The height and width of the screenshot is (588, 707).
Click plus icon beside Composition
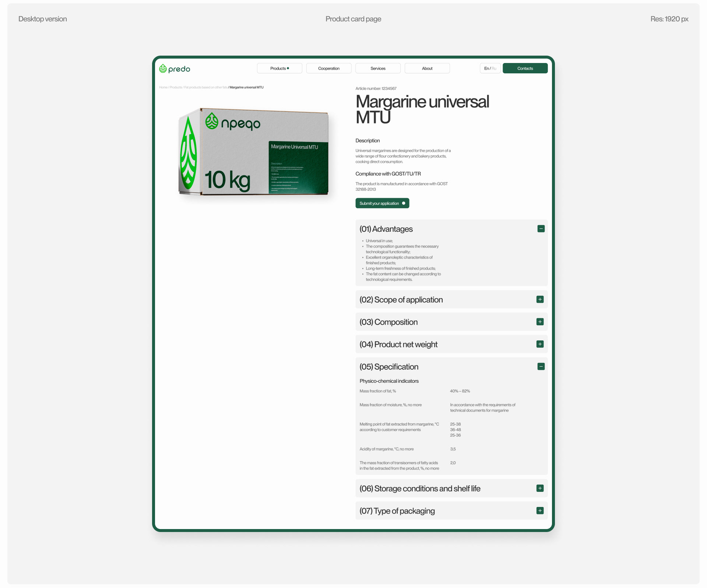(540, 322)
